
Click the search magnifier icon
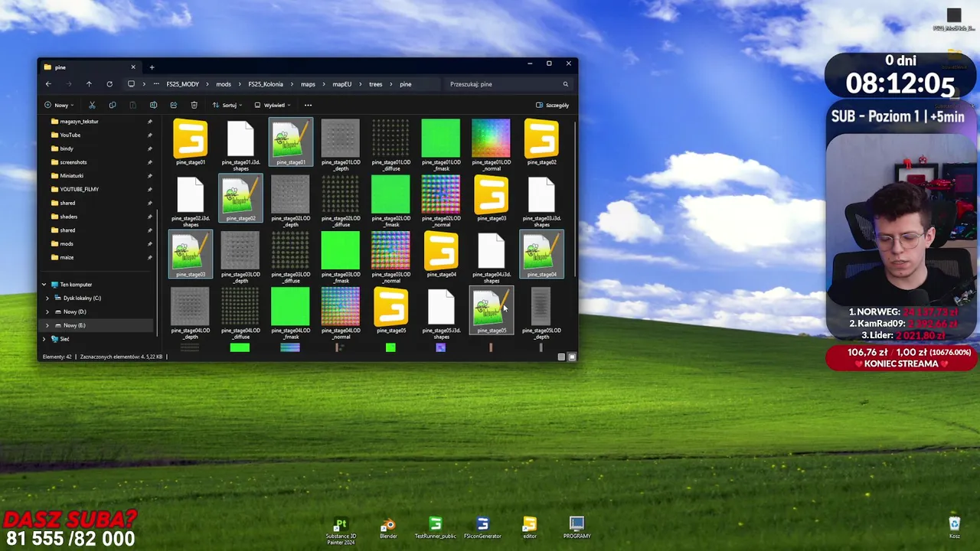pyautogui.click(x=566, y=84)
